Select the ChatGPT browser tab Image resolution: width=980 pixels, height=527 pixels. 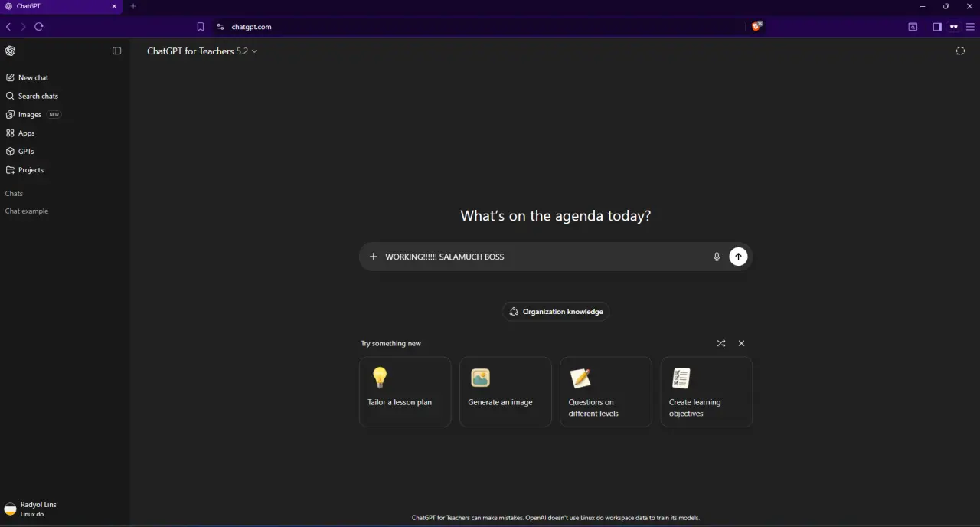pyautogui.click(x=61, y=6)
